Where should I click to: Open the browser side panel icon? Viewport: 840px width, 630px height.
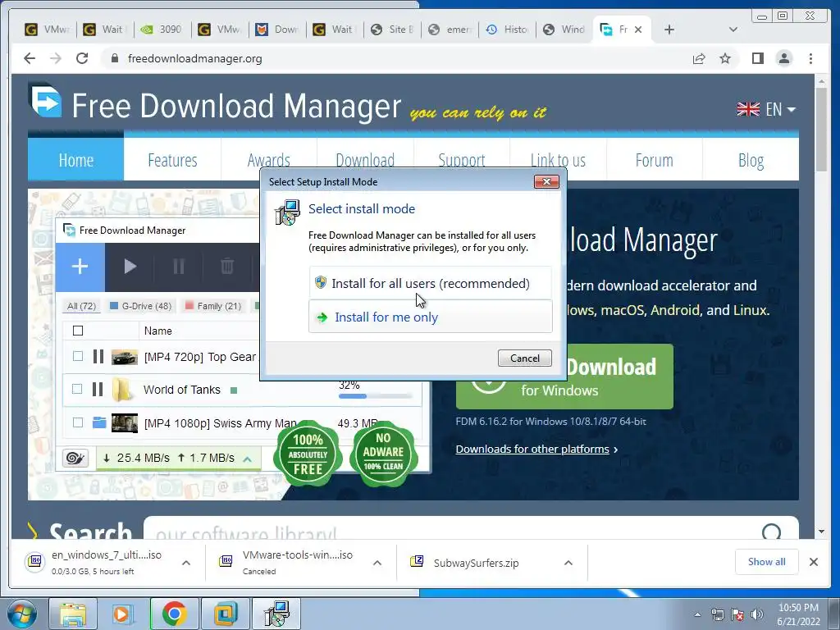click(x=757, y=58)
